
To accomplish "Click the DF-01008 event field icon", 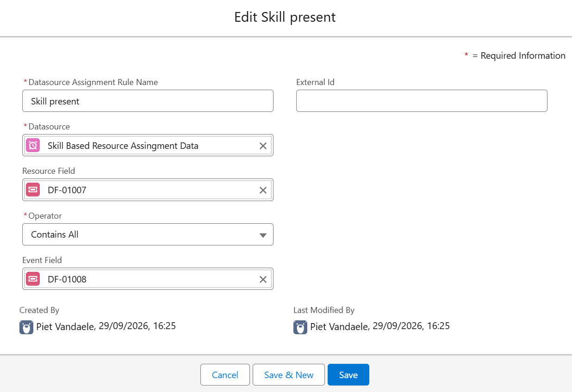I will (33, 279).
